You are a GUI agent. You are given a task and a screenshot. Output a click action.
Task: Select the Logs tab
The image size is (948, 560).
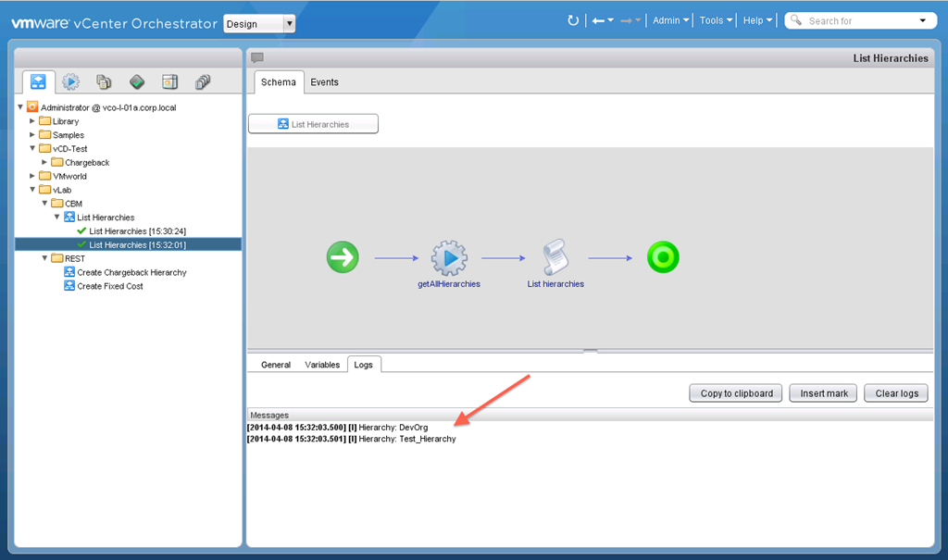[x=363, y=365]
